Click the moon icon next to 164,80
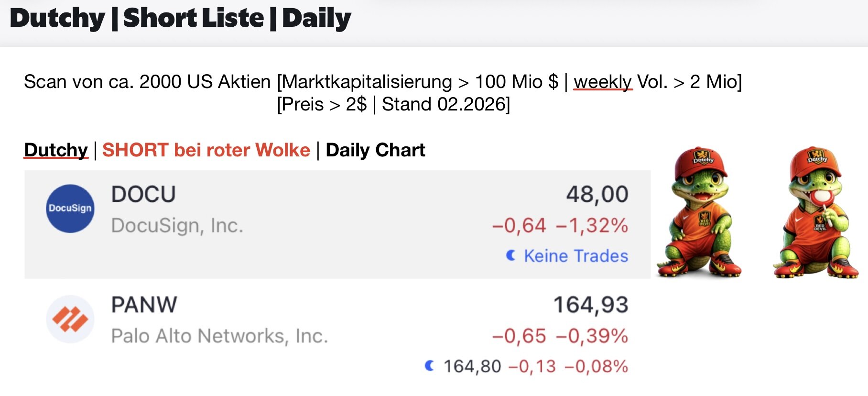The height and width of the screenshot is (396, 868). [430, 366]
